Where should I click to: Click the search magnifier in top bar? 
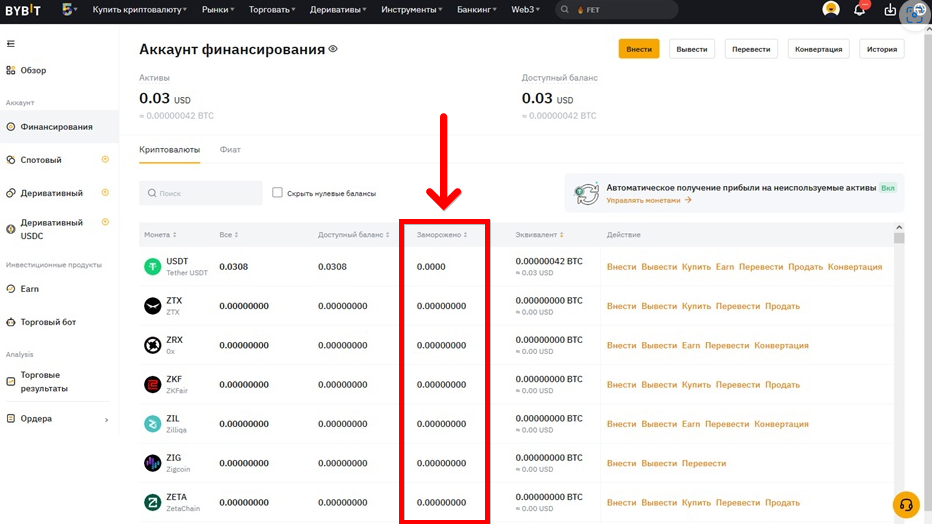[565, 10]
